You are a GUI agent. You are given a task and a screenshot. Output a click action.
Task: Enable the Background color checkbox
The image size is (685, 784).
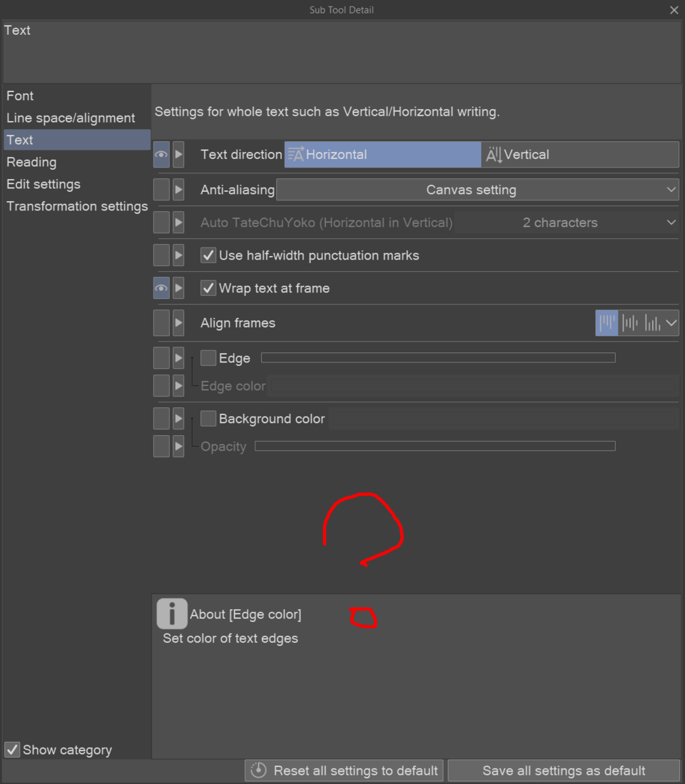(208, 419)
